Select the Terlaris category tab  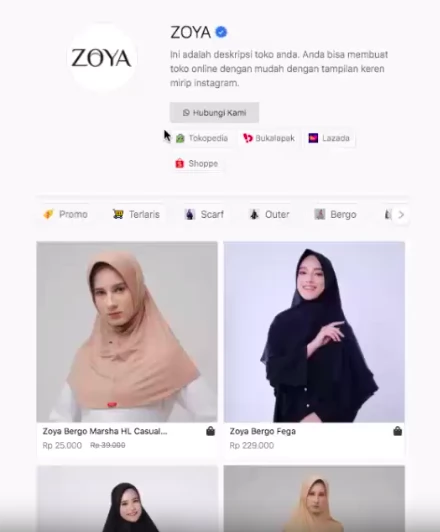[x=136, y=214]
